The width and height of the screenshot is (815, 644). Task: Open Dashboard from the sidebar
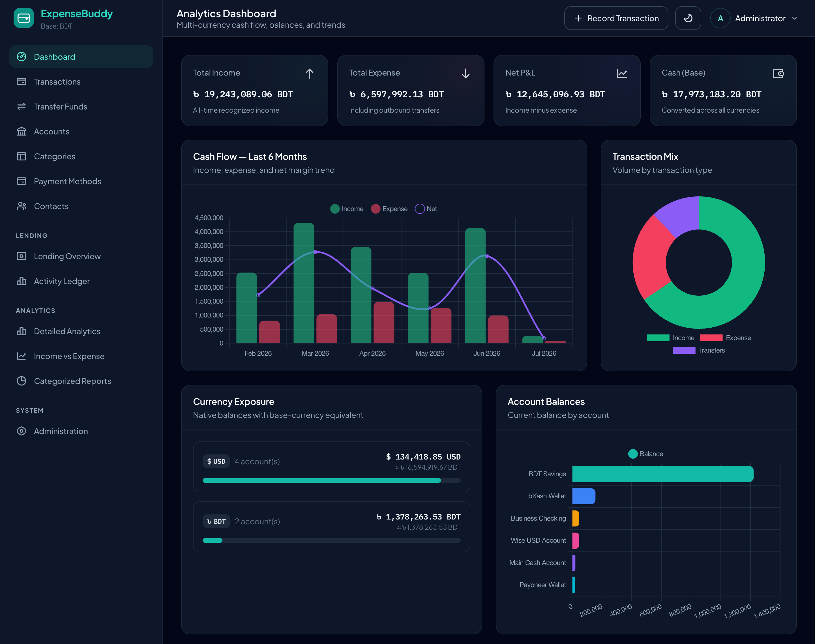(81, 57)
